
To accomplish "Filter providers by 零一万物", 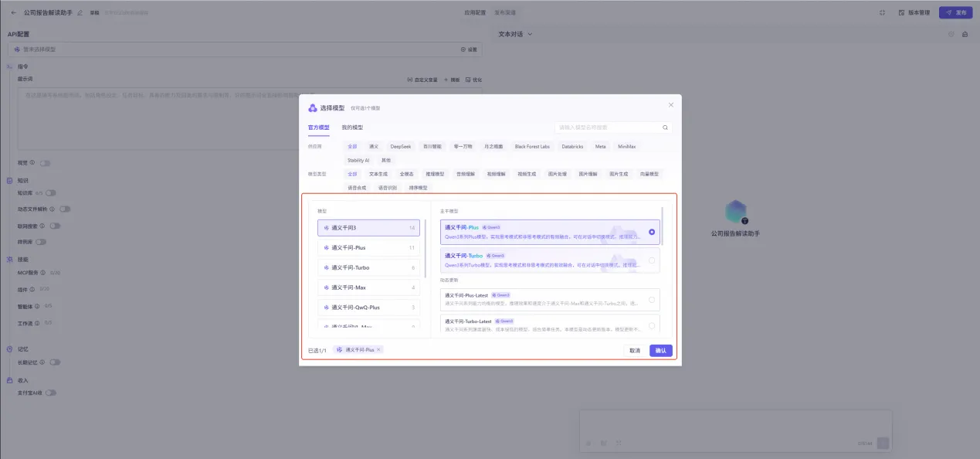I will click(x=463, y=146).
